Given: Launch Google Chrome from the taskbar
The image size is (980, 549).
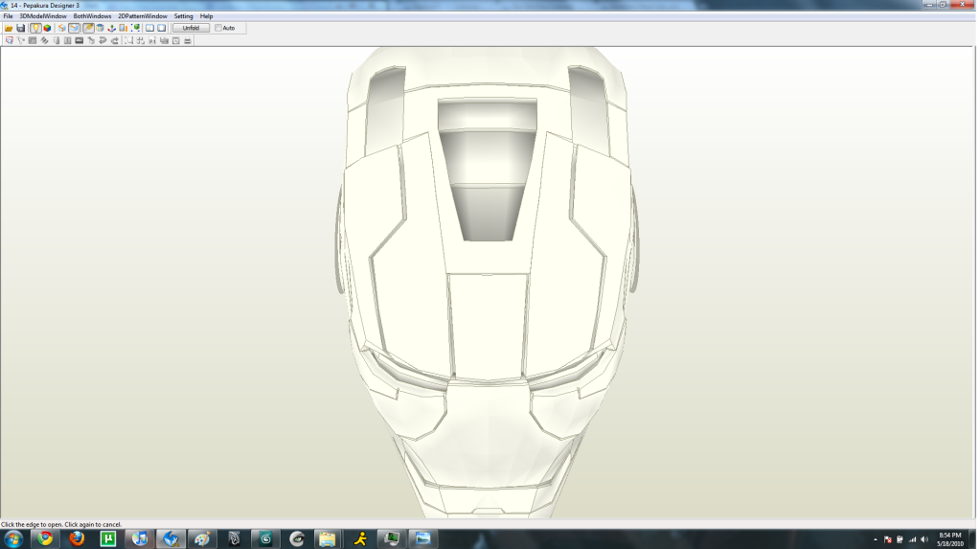Looking at the screenshot, I should click(45, 538).
